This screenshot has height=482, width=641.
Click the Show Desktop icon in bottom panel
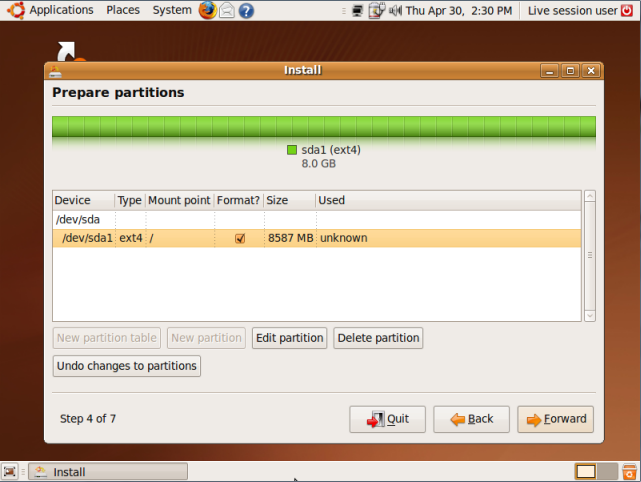coord(10,472)
